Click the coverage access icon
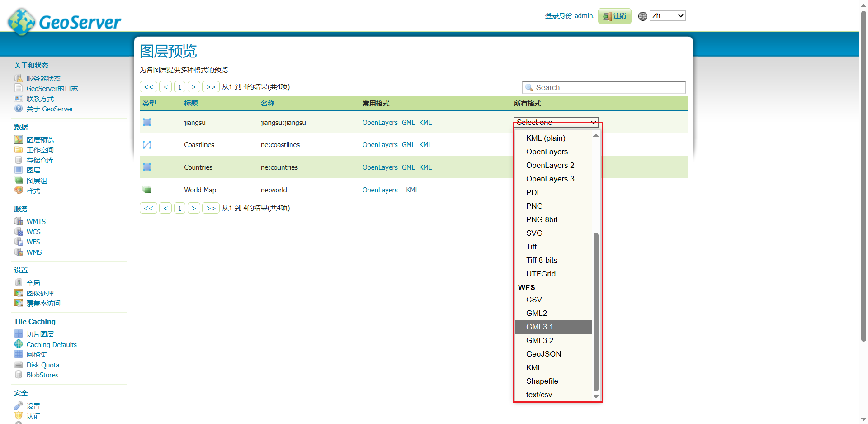The image size is (868, 424). (x=19, y=303)
